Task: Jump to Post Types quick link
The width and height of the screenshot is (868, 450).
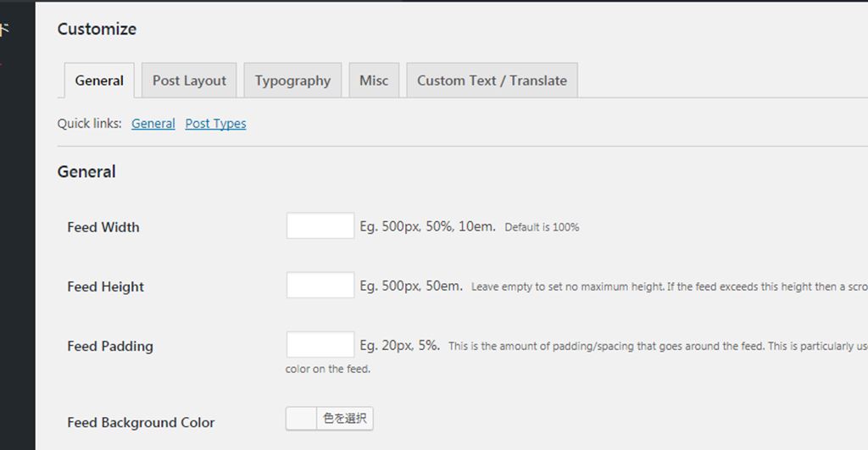Action: coord(215,124)
